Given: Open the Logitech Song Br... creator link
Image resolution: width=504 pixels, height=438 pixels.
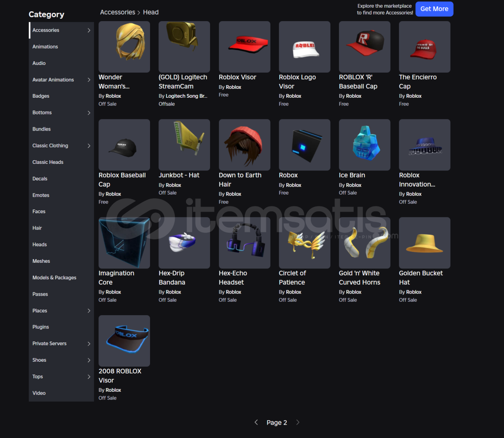Looking at the screenshot, I should [187, 96].
